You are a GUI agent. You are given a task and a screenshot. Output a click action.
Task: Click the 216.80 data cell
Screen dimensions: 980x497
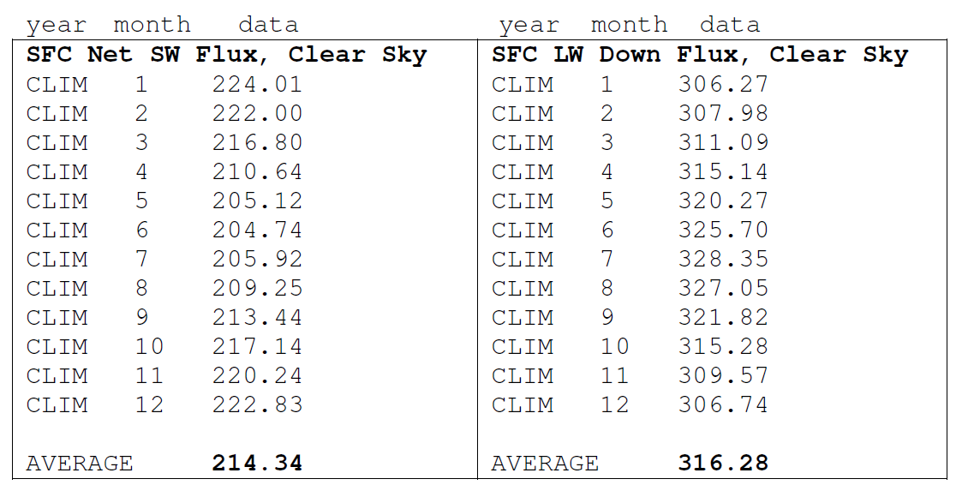click(257, 142)
